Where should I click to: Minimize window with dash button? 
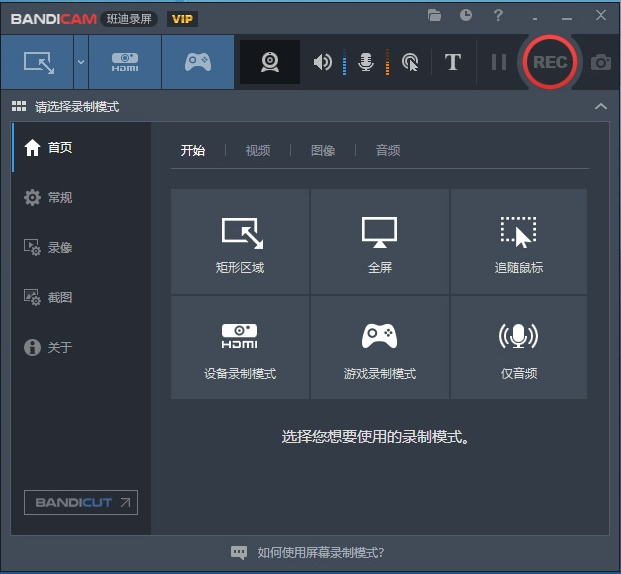(567, 18)
